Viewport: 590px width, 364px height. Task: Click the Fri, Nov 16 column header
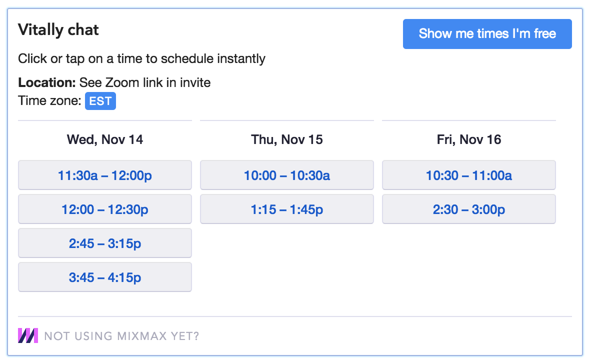coord(469,139)
